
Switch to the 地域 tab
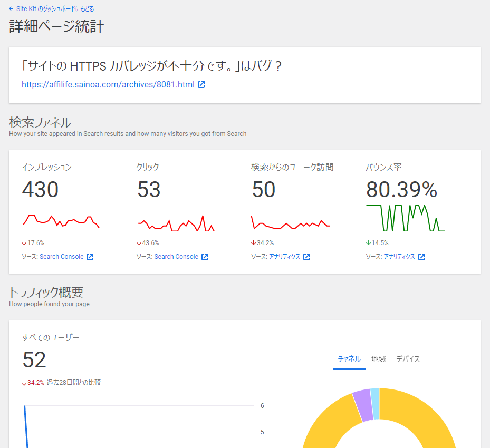tap(379, 359)
